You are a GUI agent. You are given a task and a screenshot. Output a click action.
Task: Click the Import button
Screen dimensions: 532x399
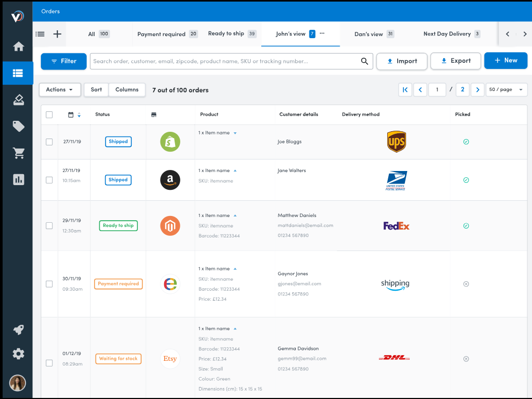pyautogui.click(x=402, y=61)
